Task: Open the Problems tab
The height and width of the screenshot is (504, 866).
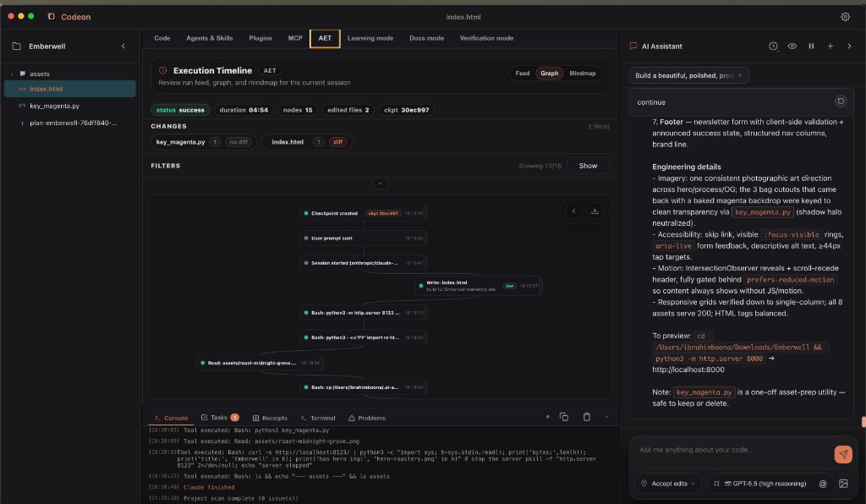Action: pyautogui.click(x=367, y=418)
